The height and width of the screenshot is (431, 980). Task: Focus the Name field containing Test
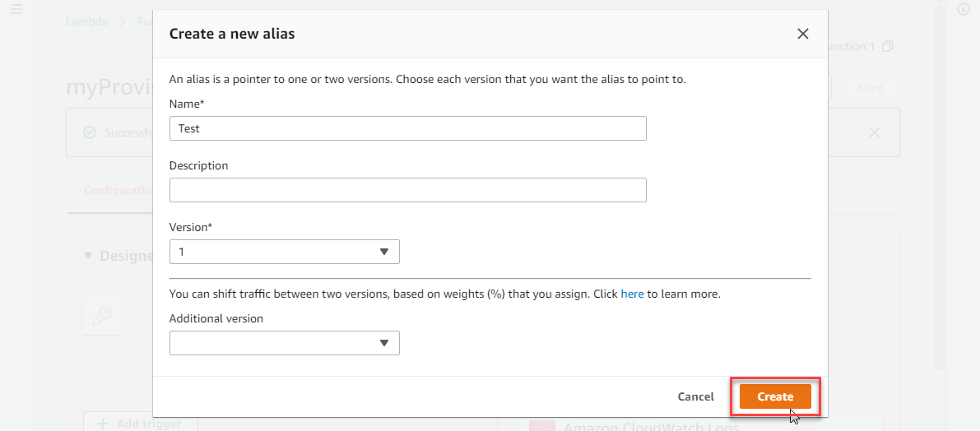click(x=407, y=128)
